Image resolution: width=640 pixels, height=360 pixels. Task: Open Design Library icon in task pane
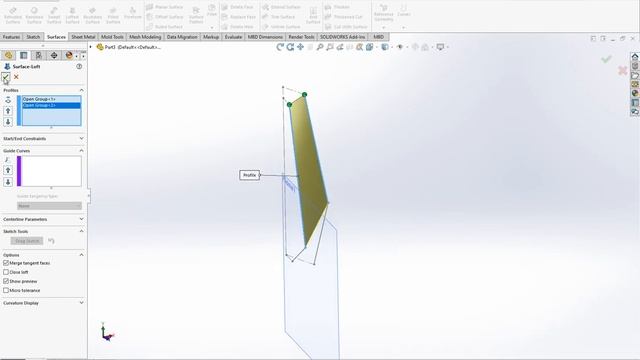coord(635,66)
